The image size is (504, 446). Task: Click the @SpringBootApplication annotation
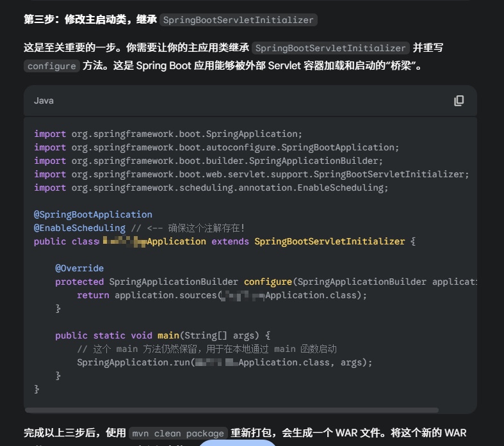click(93, 214)
